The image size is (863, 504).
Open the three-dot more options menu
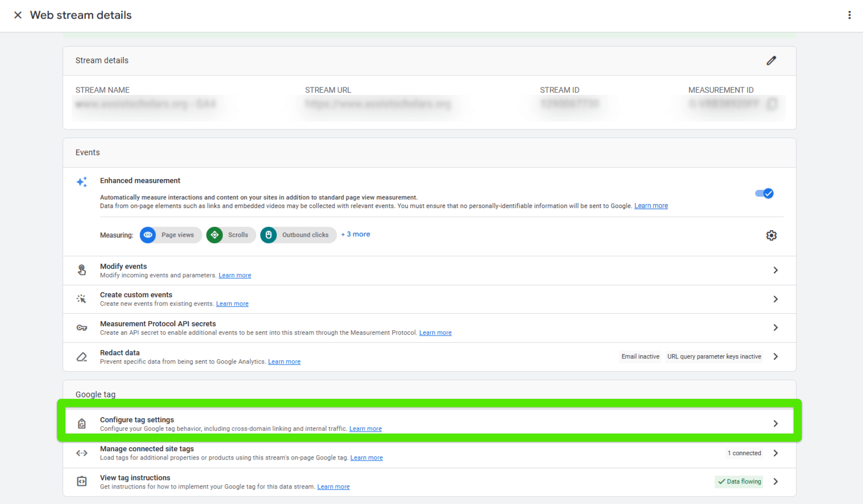coord(849,15)
